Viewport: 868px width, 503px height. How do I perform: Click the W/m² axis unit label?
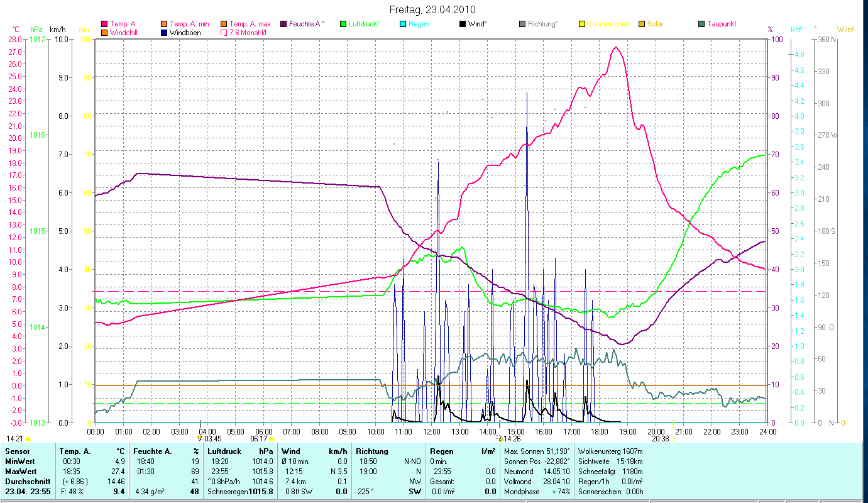(846, 29)
